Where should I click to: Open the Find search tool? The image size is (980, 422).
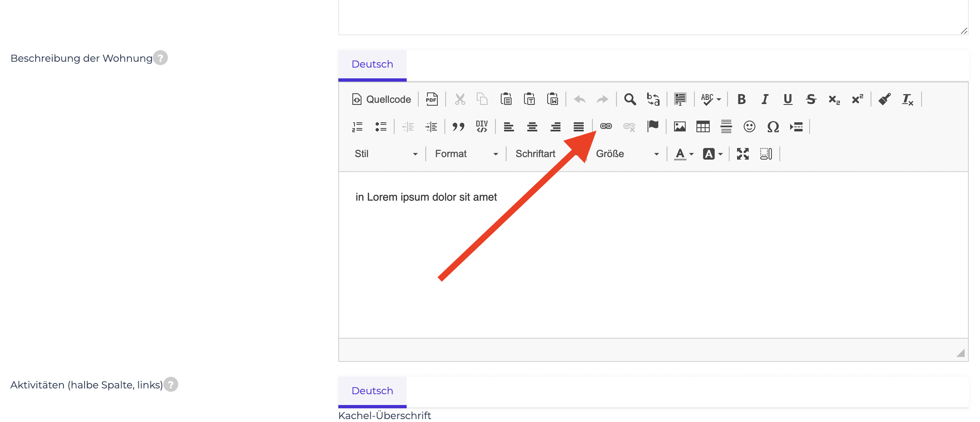(630, 99)
